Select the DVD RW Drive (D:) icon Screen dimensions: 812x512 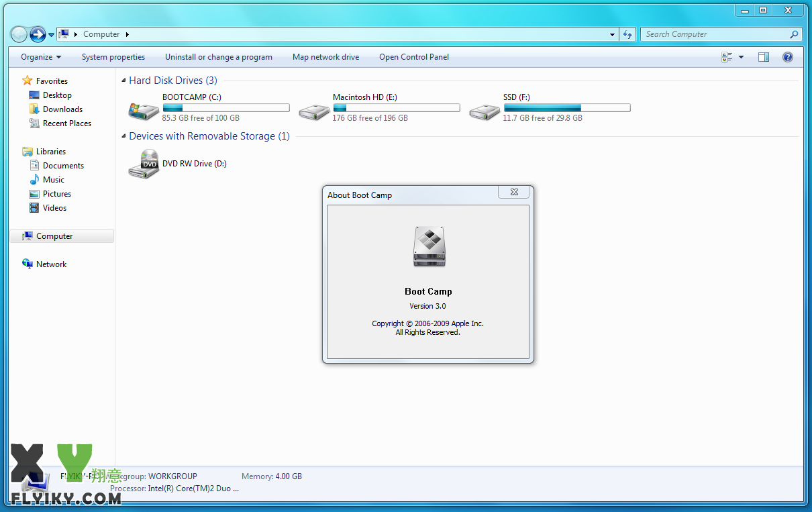[x=144, y=164]
